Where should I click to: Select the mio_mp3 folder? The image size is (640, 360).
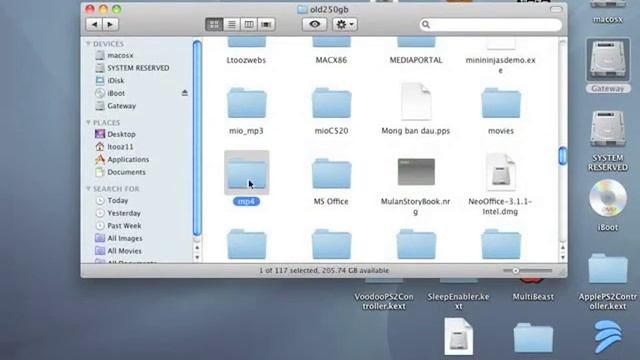point(247,104)
